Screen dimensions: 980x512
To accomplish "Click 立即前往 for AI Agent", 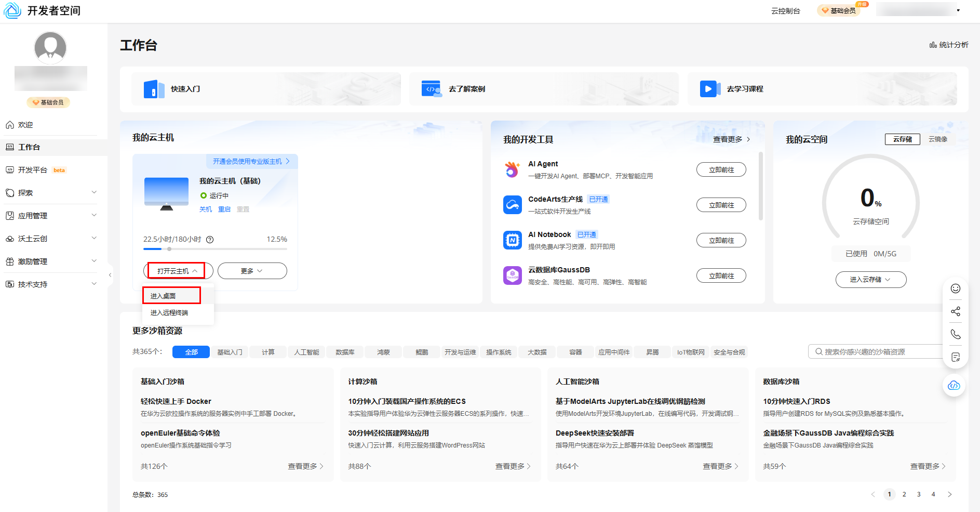I will (721, 169).
